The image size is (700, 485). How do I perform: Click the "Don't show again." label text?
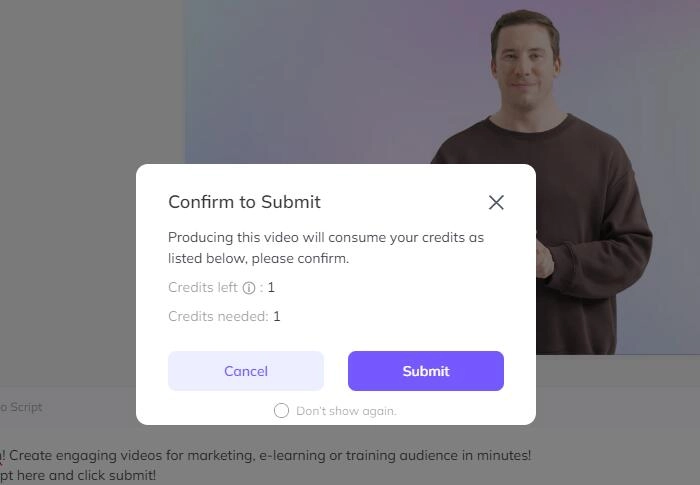click(x=346, y=411)
